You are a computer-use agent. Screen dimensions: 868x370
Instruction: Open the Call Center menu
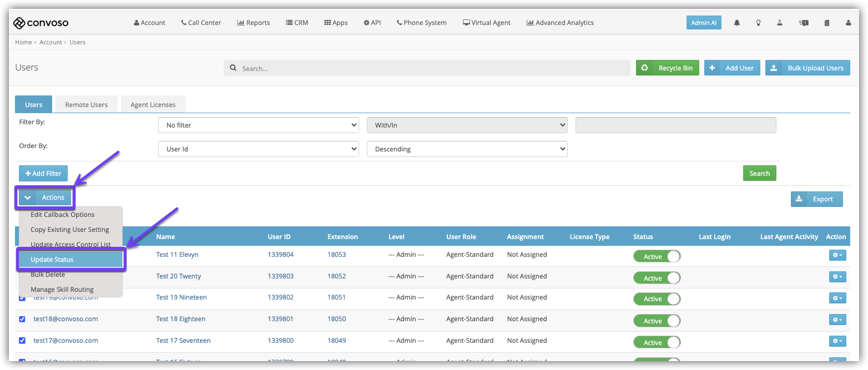201,23
